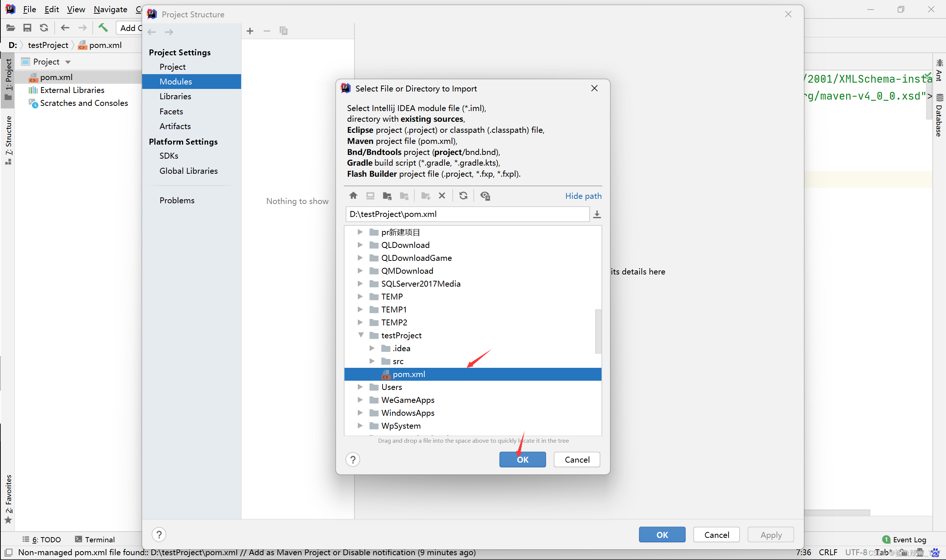This screenshot has width=946, height=560.
Task: Collapse the testProject folder tree node
Action: coord(361,335)
